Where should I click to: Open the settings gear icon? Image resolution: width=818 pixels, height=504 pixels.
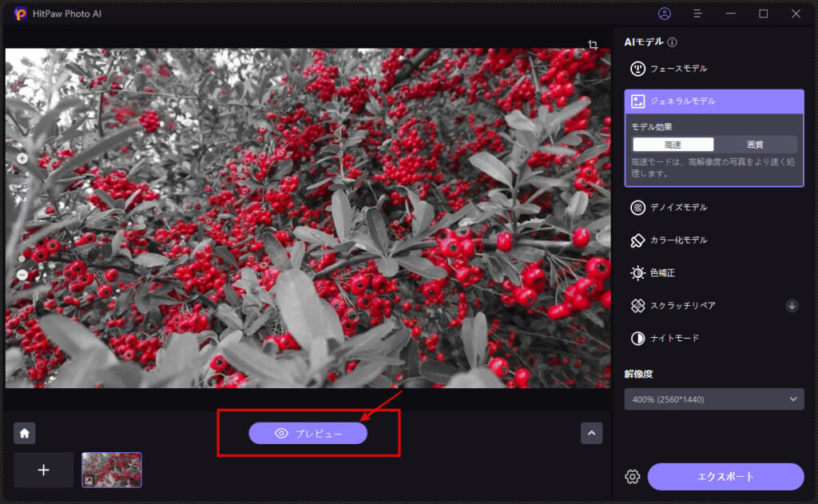(633, 477)
